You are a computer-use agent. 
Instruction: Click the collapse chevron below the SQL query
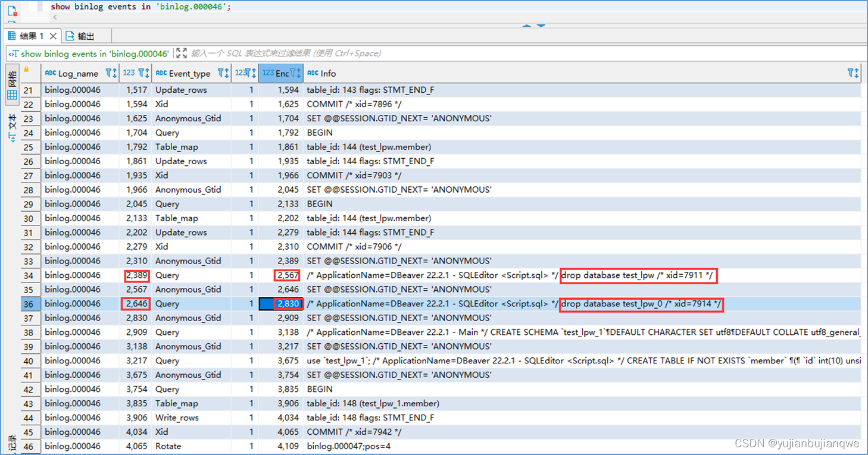pos(54,18)
